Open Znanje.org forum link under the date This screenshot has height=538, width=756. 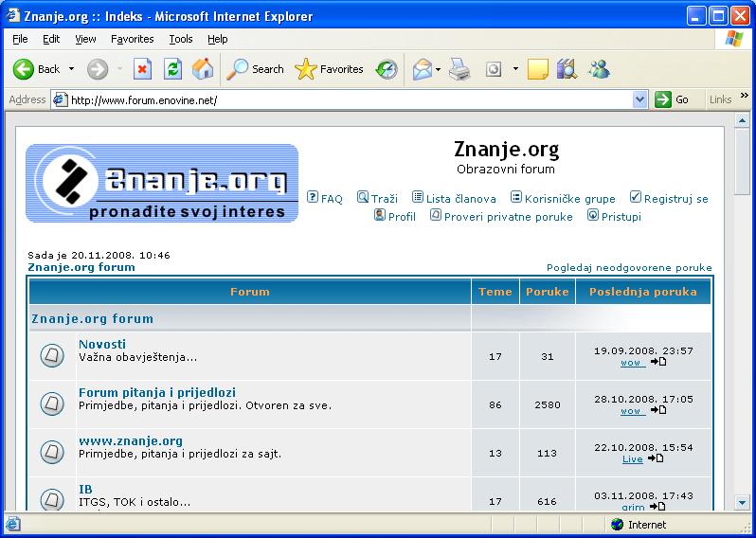coord(81,267)
